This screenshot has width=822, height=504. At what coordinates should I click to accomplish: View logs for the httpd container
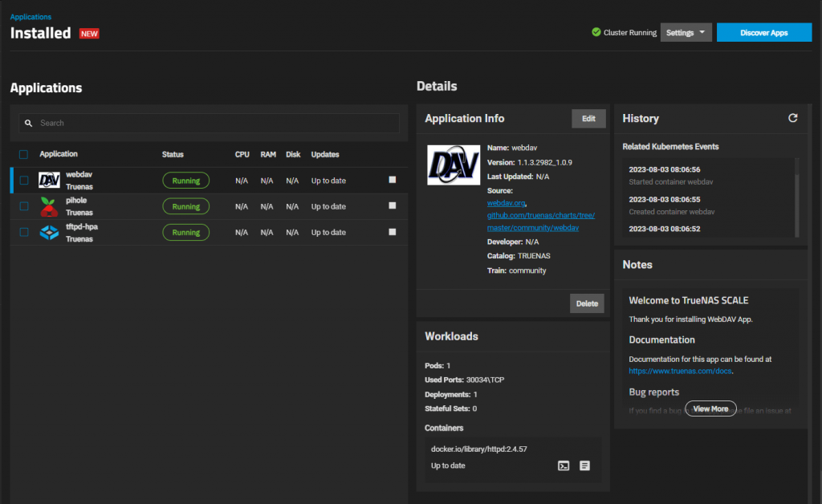(584, 465)
